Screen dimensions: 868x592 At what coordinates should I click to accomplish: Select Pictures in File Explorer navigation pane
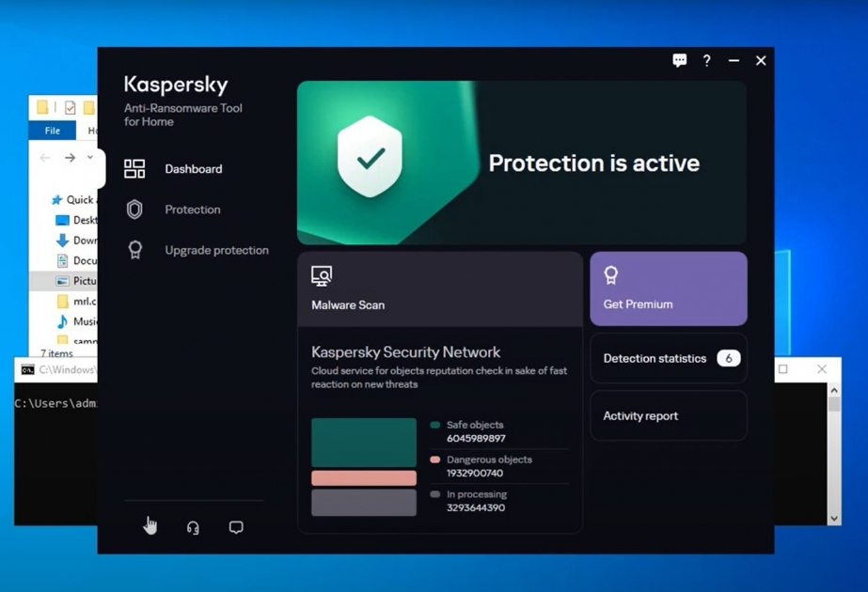coord(77,281)
